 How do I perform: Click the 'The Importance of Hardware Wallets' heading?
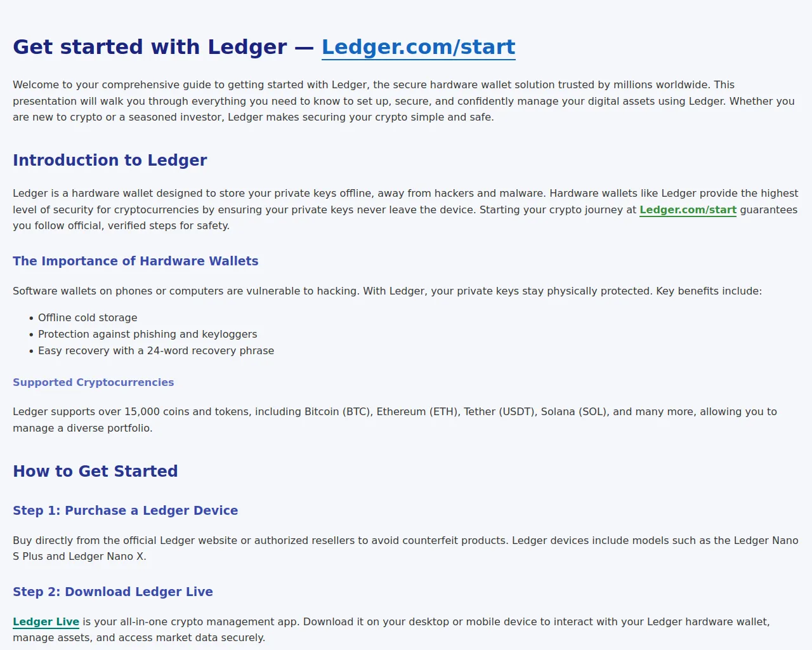click(x=135, y=261)
